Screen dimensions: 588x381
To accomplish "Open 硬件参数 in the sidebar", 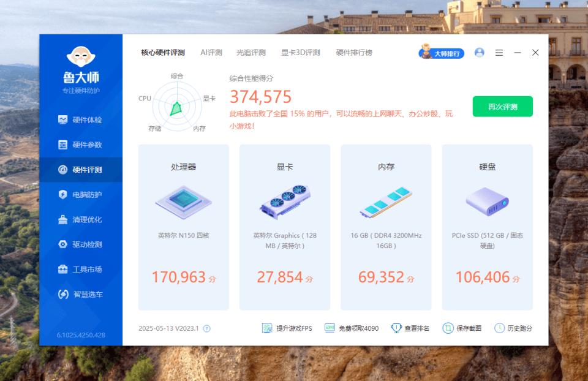I will click(81, 145).
